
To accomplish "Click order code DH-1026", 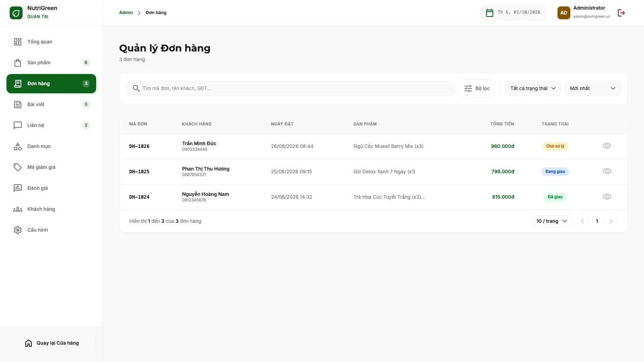I will click(139, 146).
